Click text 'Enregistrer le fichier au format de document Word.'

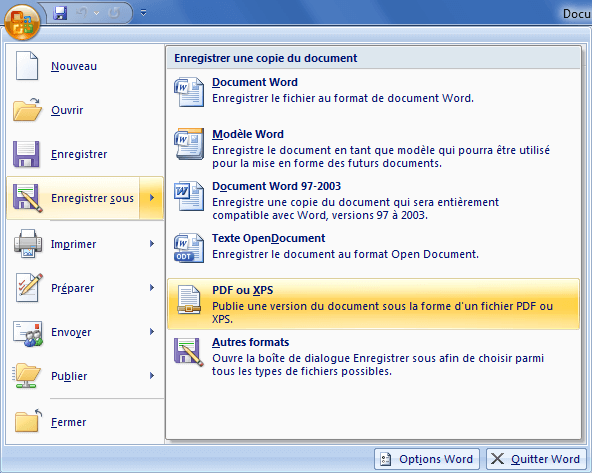343,99
